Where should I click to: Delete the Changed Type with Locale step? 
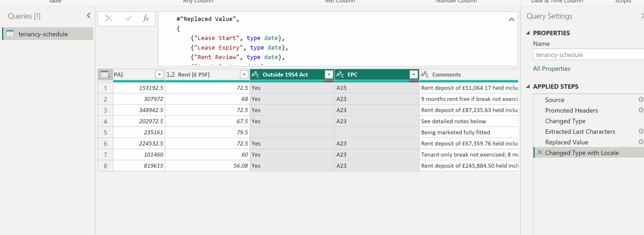(540, 153)
